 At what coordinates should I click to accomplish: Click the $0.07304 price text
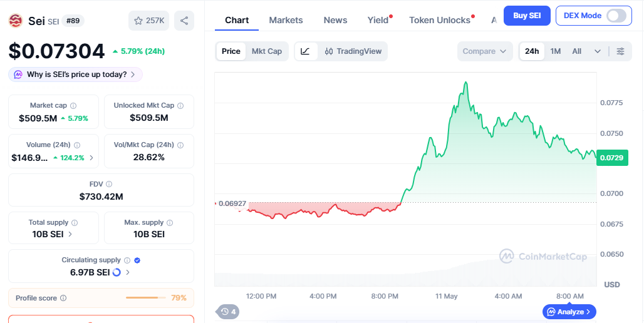pos(56,51)
